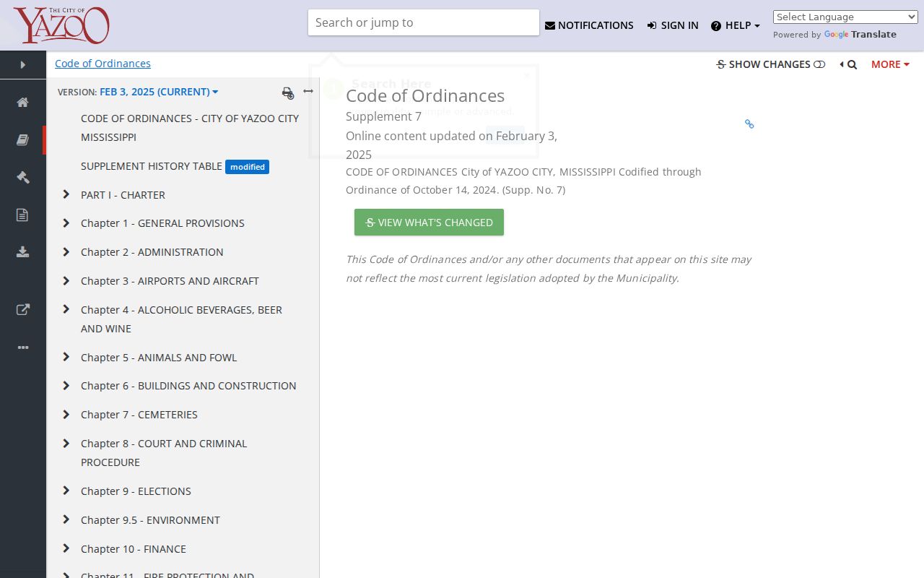Image resolution: width=924 pixels, height=578 pixels.
Task: Open Code of Ordinances - City of Yazoo City entry
Action: [x=190, y=128]
